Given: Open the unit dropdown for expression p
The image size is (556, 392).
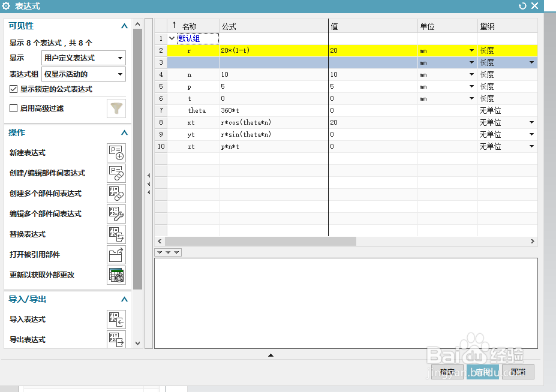Looking at the screenshot, I should click(471, 86).
